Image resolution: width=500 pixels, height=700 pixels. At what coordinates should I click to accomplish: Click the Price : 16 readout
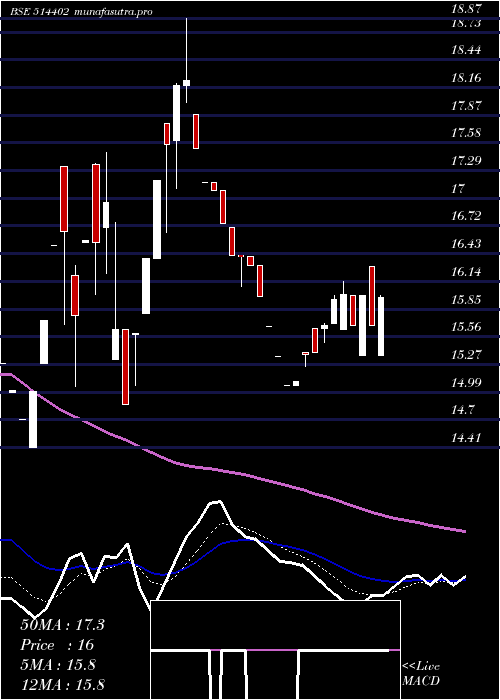(57, 645)
